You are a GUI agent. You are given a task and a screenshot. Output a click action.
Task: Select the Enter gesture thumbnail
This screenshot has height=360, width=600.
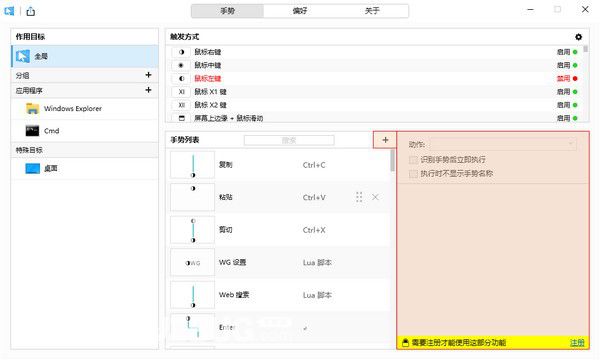click(192, 327)
